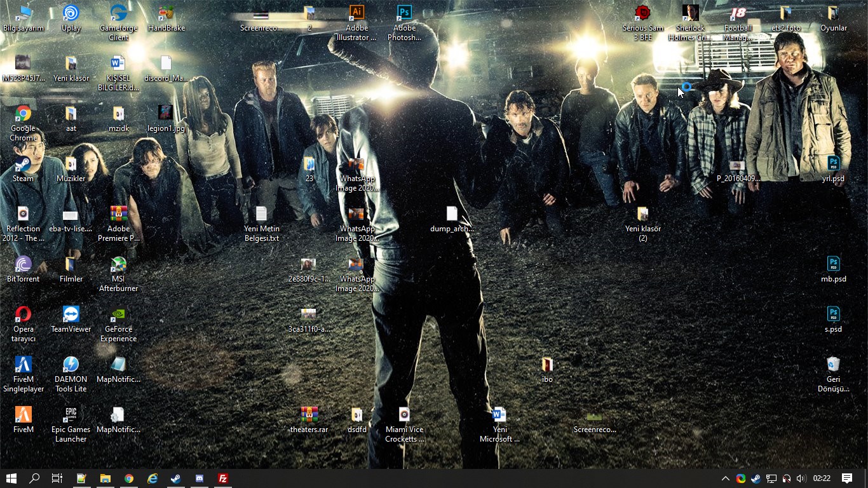
Task: Switch to Discord in the taskbar
Action: pyautogui.click(x=200, y=478)
